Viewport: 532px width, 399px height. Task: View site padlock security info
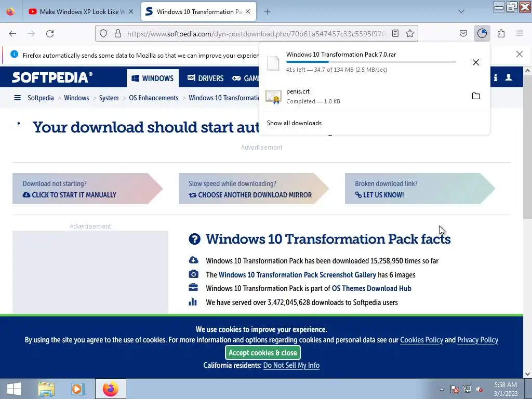tap(118, 33)
